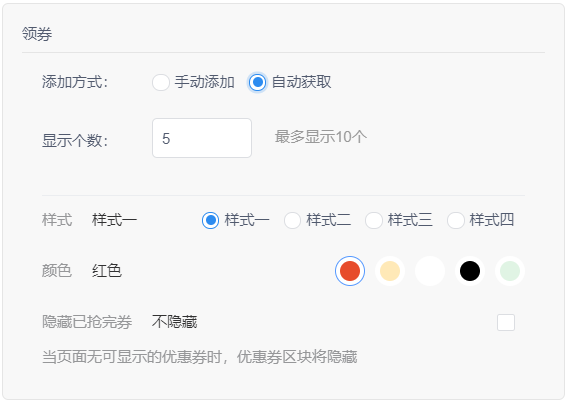Click the 红色 current color label

(107, 271)
